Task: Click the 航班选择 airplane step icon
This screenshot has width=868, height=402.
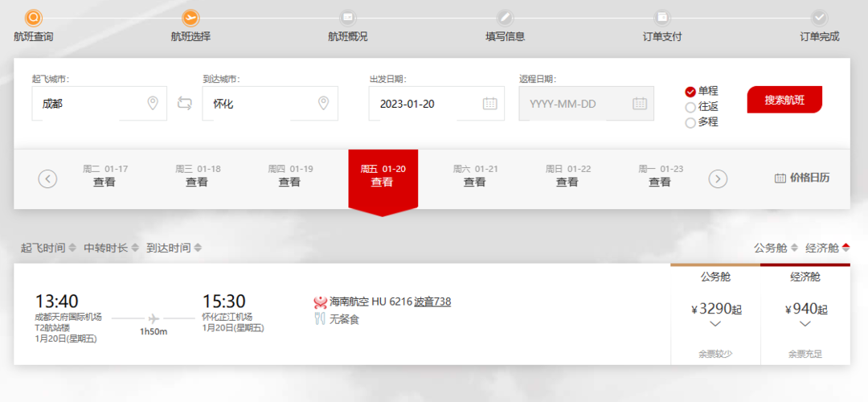Action: [x=191, y=18]
